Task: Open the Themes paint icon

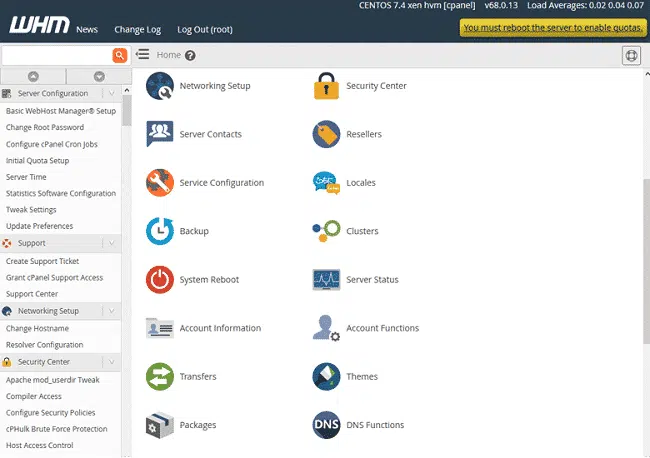Action: 326,376
